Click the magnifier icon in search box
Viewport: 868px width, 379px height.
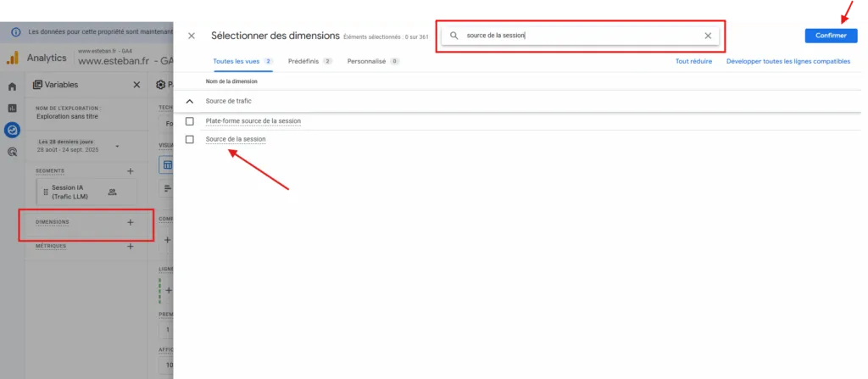click(454, 36)
